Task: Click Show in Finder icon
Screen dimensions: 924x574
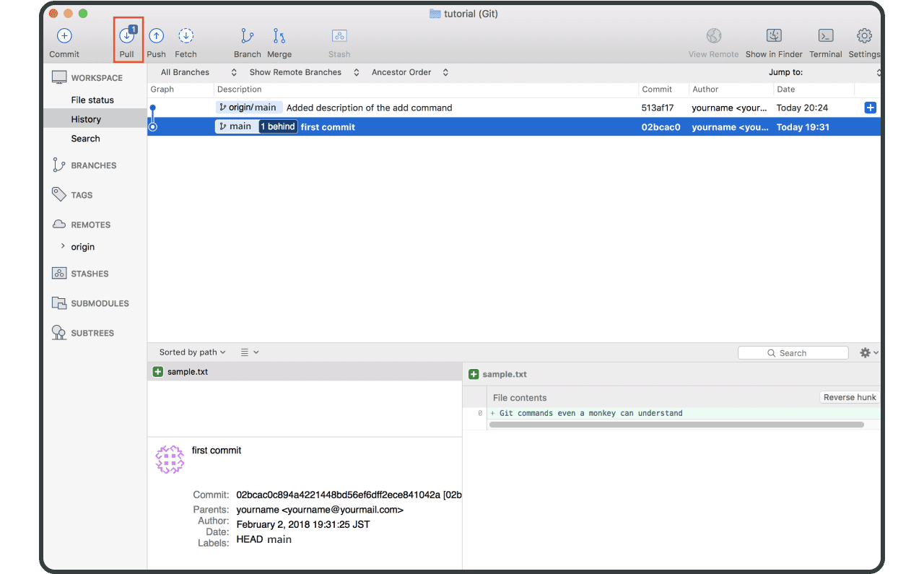Action: click(x=774, y=35)
